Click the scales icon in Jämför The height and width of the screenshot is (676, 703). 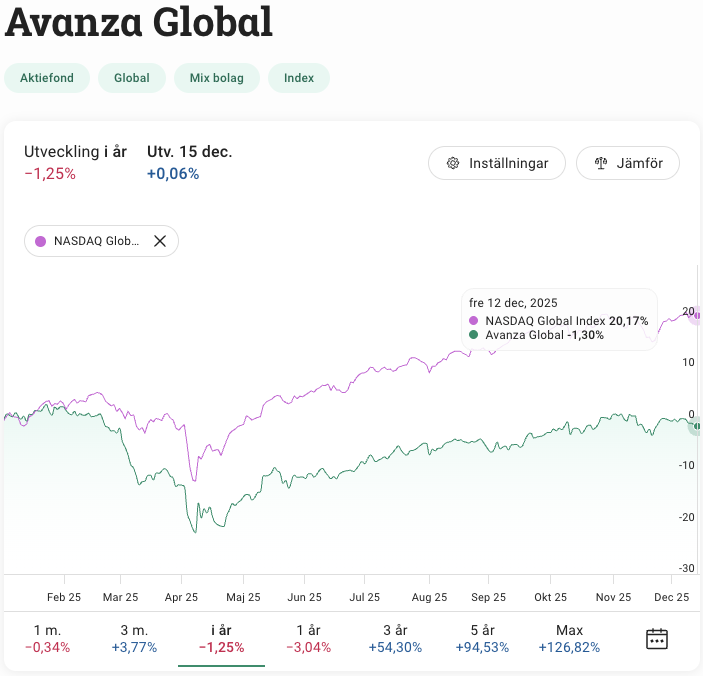click(x=601, y=163)
